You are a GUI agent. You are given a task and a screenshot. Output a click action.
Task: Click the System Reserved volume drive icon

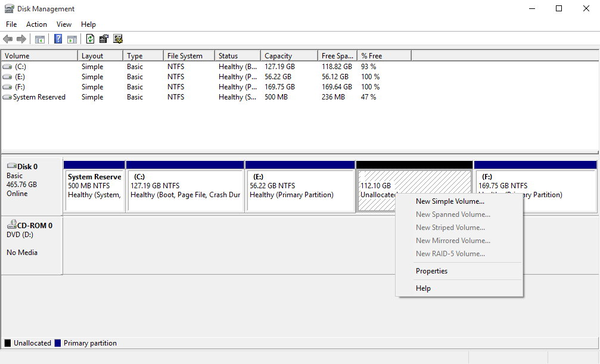(x=7, y=97)
